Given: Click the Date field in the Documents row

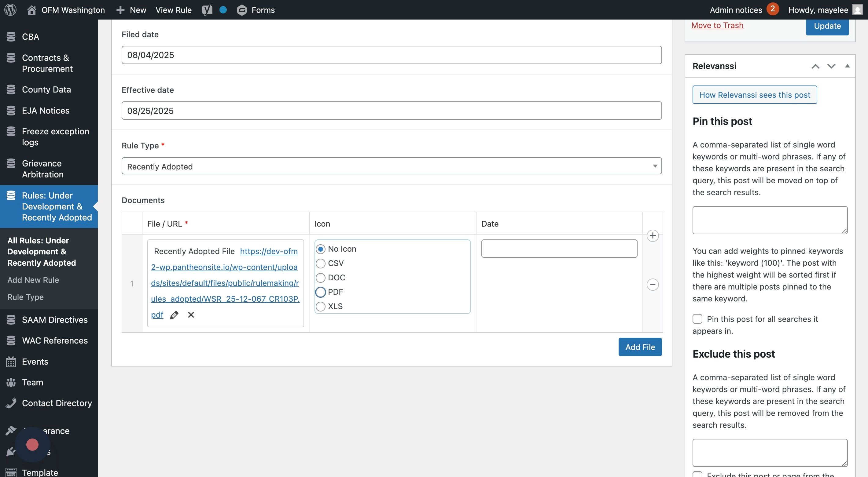Looking at the screenshot, I should 559,249.
